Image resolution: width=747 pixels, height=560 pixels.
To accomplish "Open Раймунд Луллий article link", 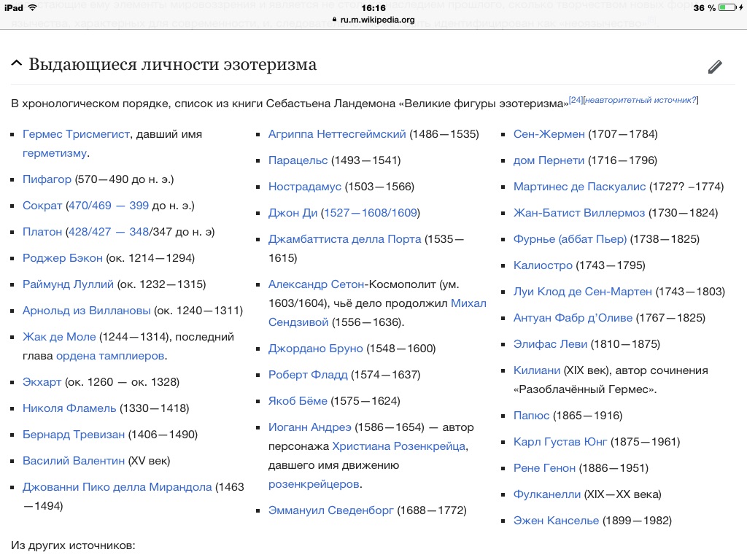I will click(x=68, y=284).
